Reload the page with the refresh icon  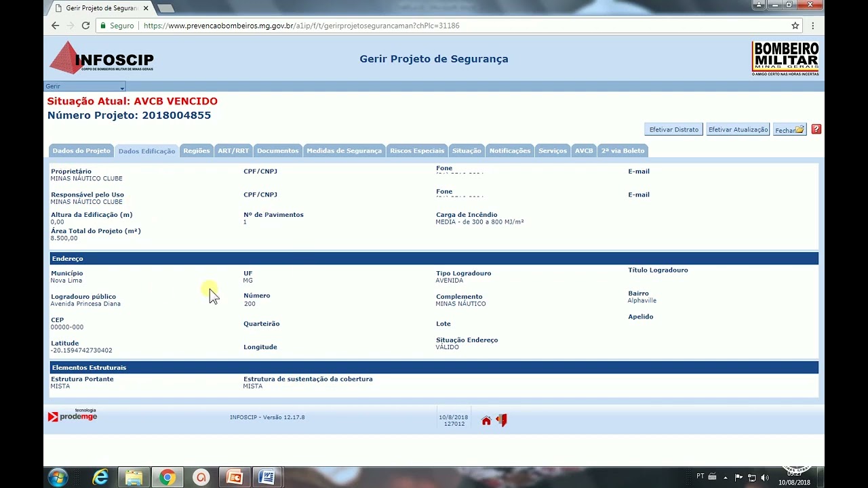point(85,26)
